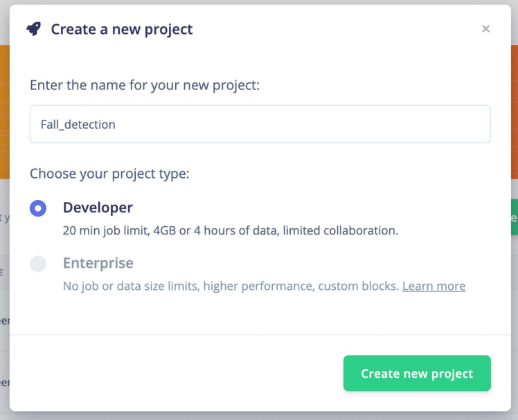Click the "No job or data size limits" text
The image size is (518, 420).
pos(231,286)
